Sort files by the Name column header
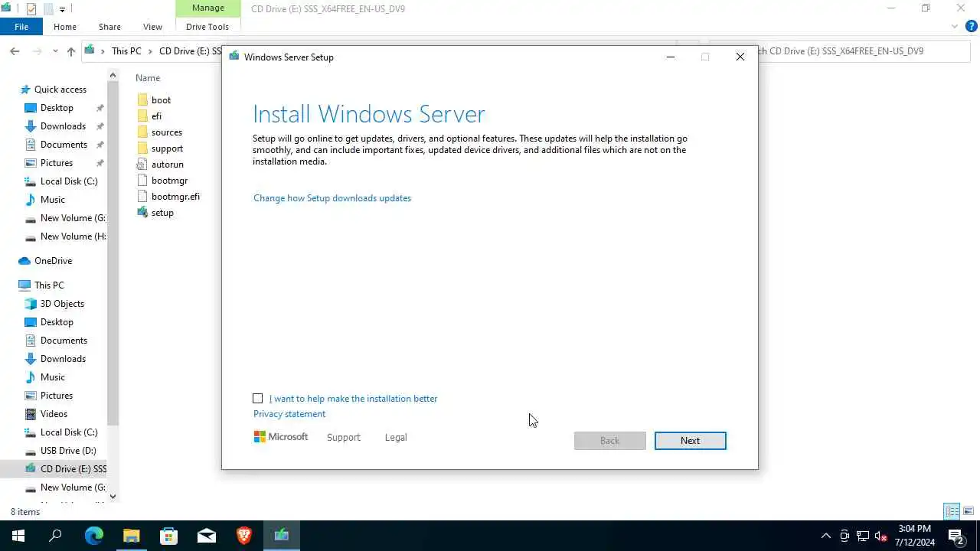 pyautogui.click(x=148, y=77)
